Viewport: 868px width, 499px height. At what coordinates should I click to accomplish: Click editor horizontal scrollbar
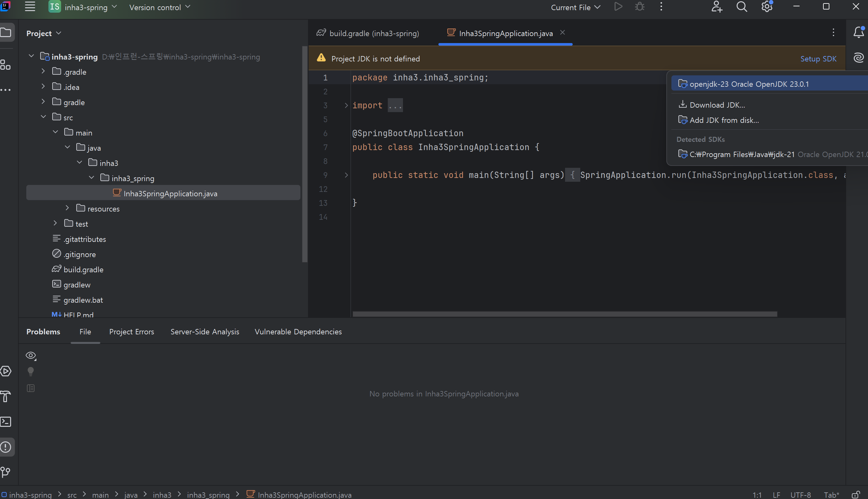click(564, 314)
